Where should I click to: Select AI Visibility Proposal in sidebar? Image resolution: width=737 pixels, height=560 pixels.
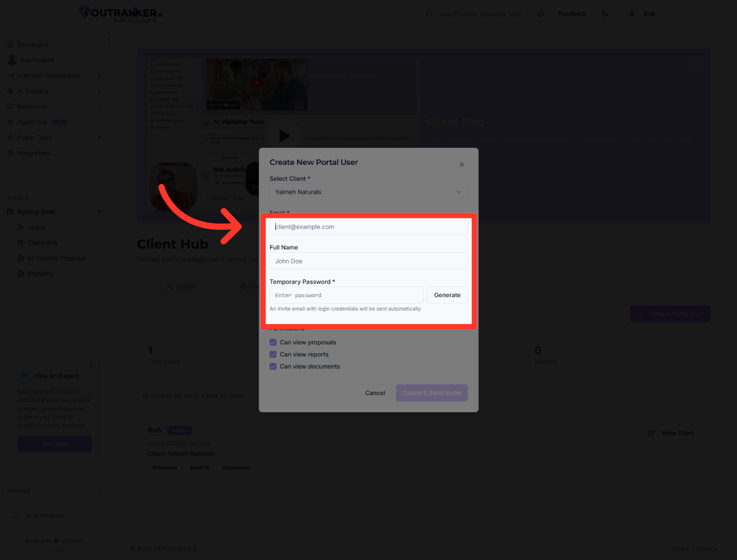[x=55, y=258]
